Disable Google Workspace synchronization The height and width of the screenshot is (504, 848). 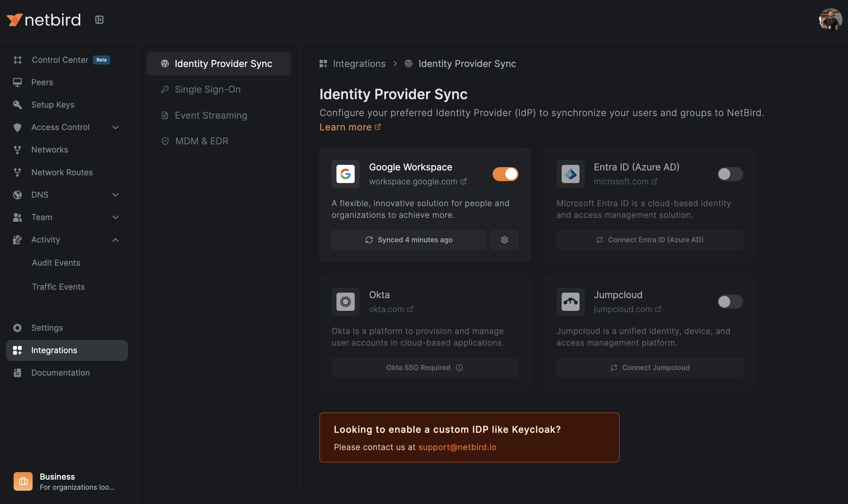[505, 174]
